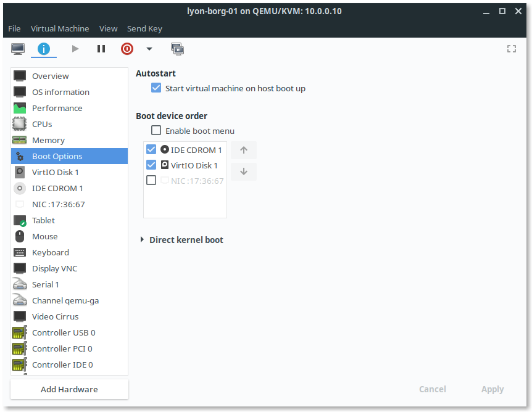The image size is (532, 412).
Task: Open the Virtual Machine menu
Action: 60,28
